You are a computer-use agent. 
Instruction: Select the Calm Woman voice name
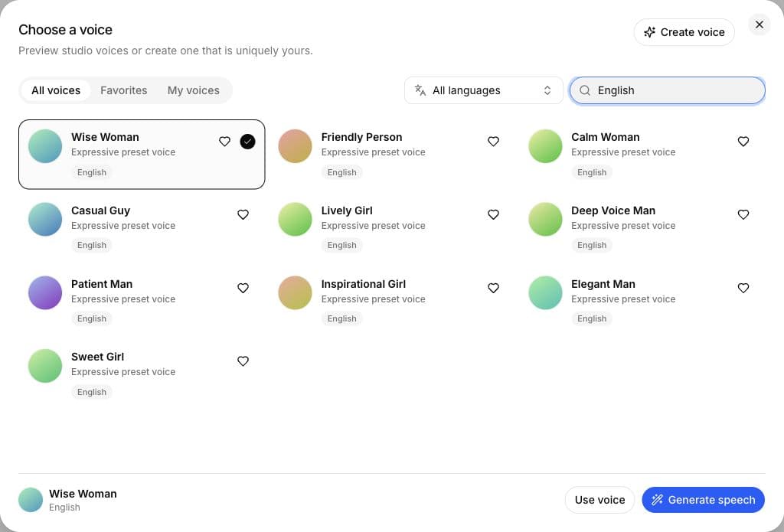pyautogui.click(x=606, y=137)
